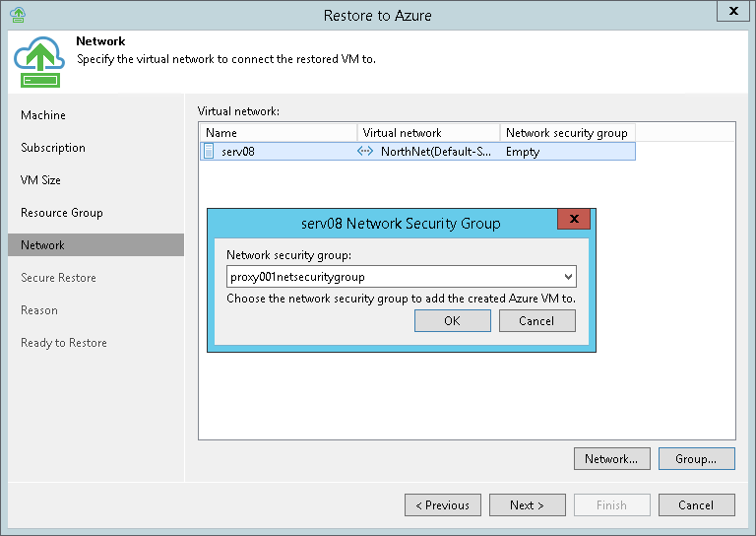Image resolution: width=756 pixels, height=536 pixels.
Task: Click the Group... button
Action: coord(697,459)
